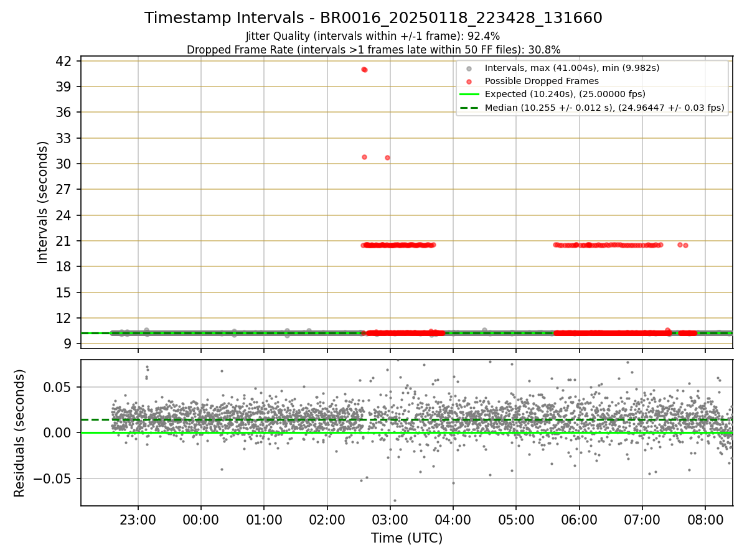Click legend entry 'Possible Dropped Frames'
747x560 pixels.
(x=542, y=81)
